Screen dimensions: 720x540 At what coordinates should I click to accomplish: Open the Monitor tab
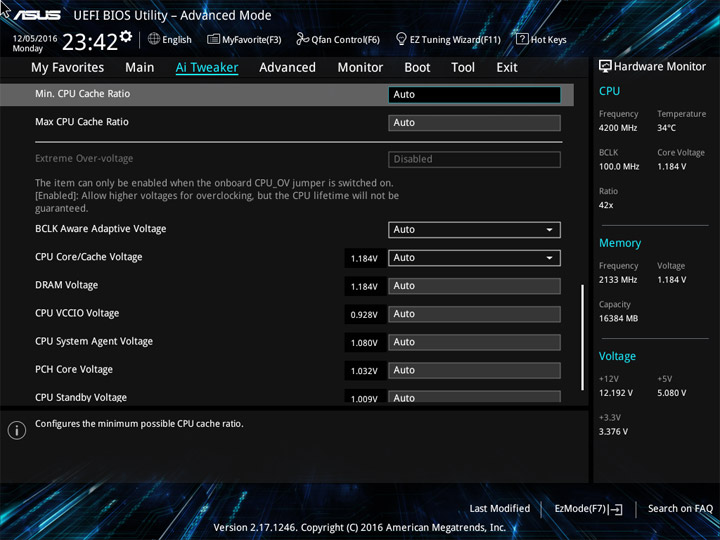click(x=360, y=68)
